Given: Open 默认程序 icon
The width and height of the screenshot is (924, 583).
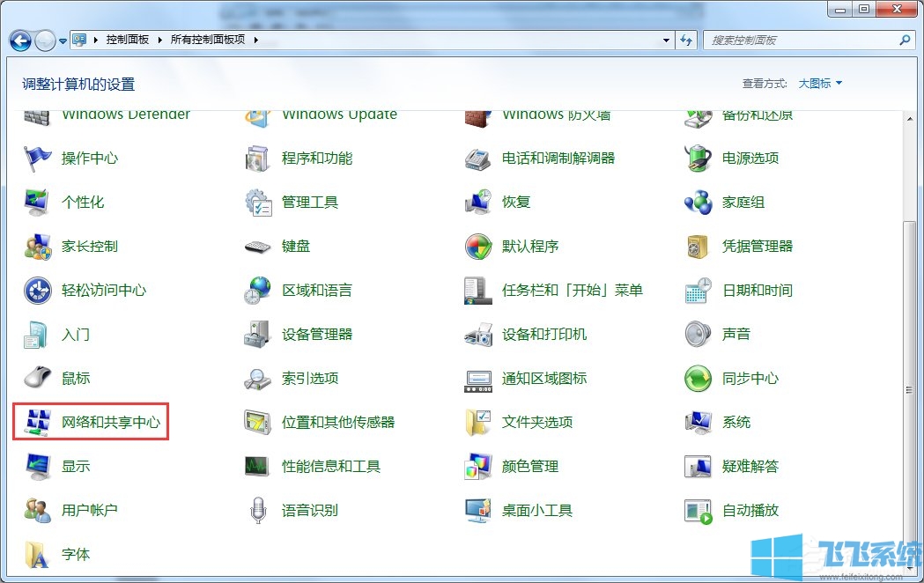Looking at the screenshot, I should tap(477, 247).
